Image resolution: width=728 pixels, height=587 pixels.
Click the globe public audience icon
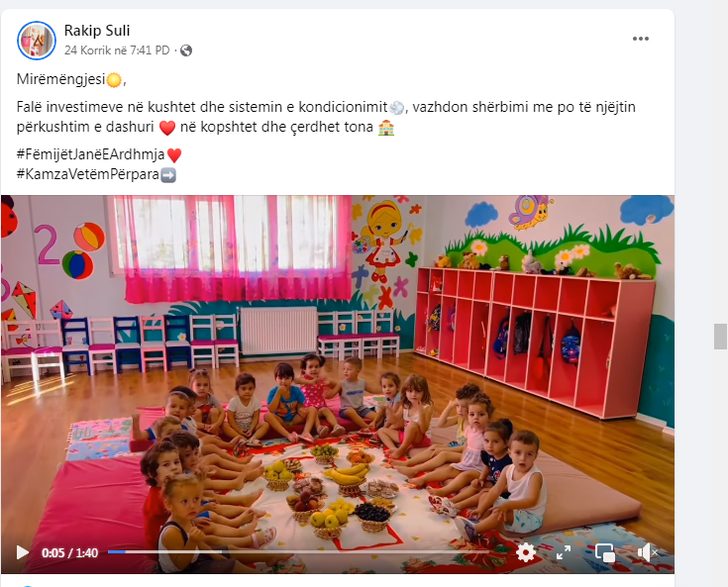(186, 50)
